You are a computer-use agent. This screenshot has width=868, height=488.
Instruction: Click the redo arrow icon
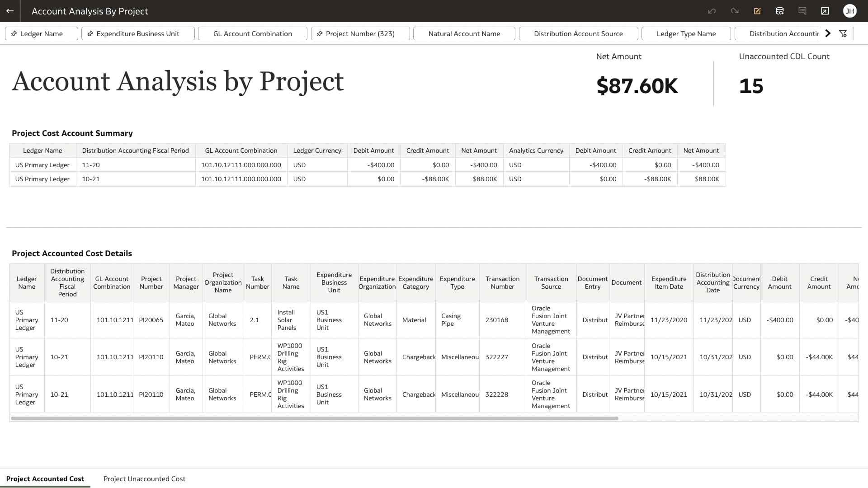click(x=734, y=11)
